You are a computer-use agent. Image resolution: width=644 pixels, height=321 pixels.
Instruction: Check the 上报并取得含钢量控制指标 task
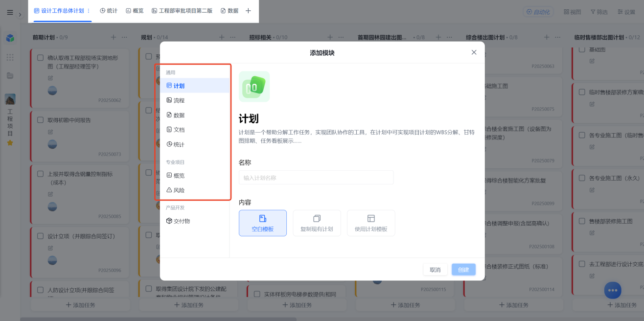(x=41, y=174)
